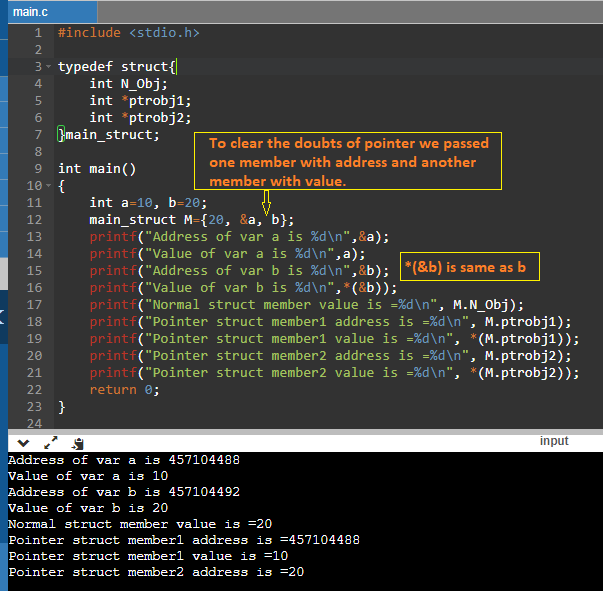Click console output 'member1 address is =457104488'
Screen dimensions: 612x602
click(x=184, y=540)
